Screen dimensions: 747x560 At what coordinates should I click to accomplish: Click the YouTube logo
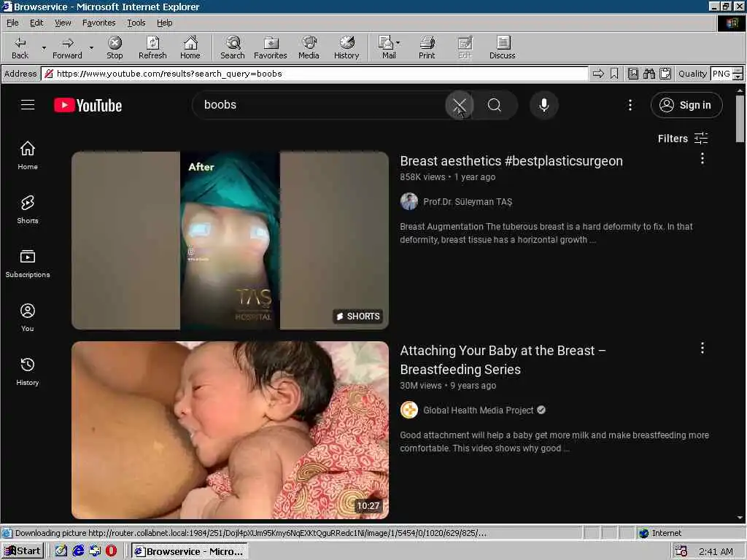coord(88,105)
